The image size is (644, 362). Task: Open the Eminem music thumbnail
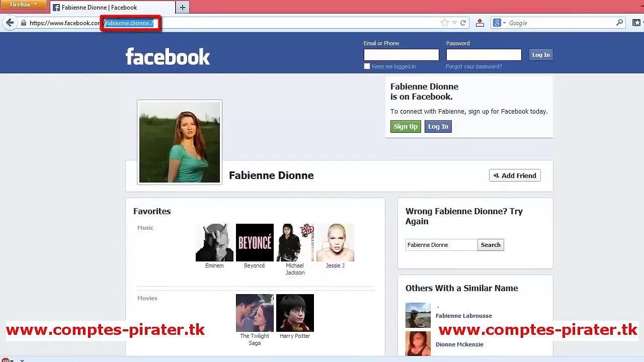click(214, 243)
